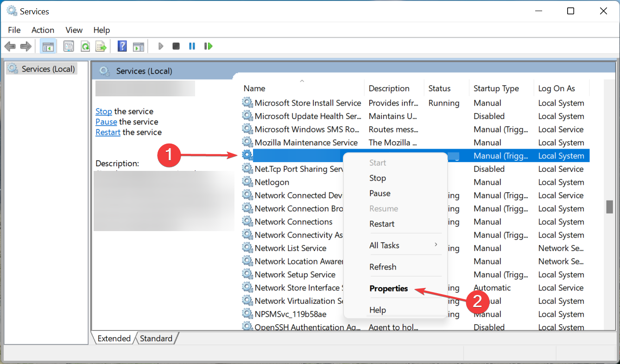620x364 pixels.
Task: Go back with the toolbar Back arrow
Action: (10, 46)
